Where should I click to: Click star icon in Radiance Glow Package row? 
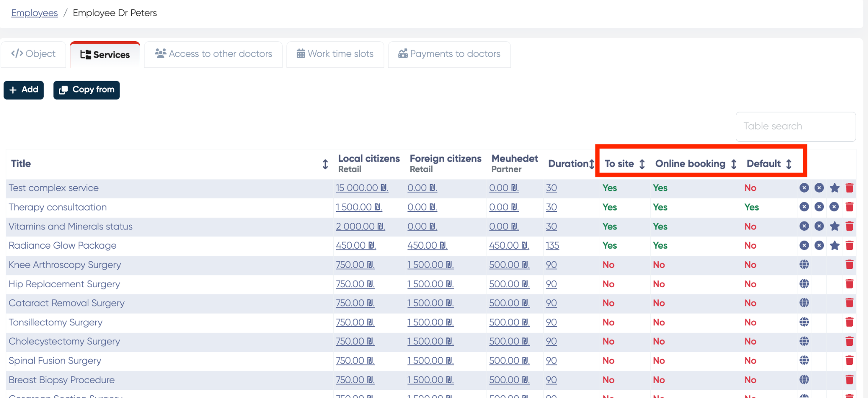pyautogui.click(x=834, y=246)
